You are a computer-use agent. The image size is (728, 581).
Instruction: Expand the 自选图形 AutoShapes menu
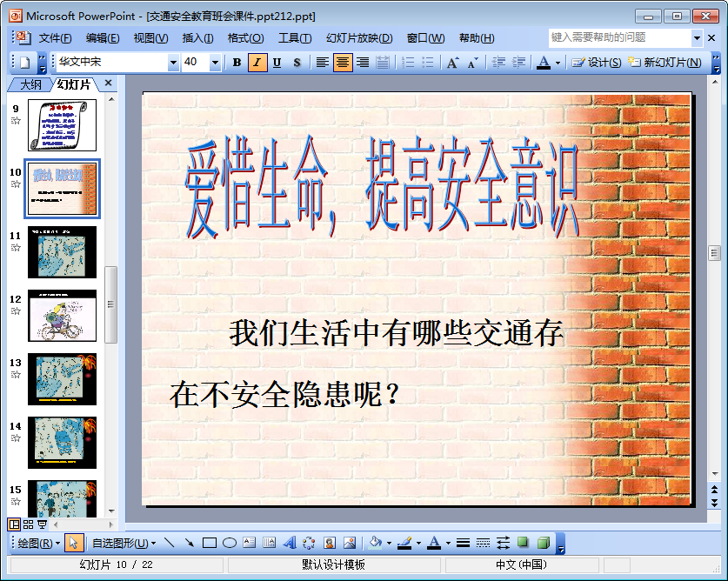[124, 543]
